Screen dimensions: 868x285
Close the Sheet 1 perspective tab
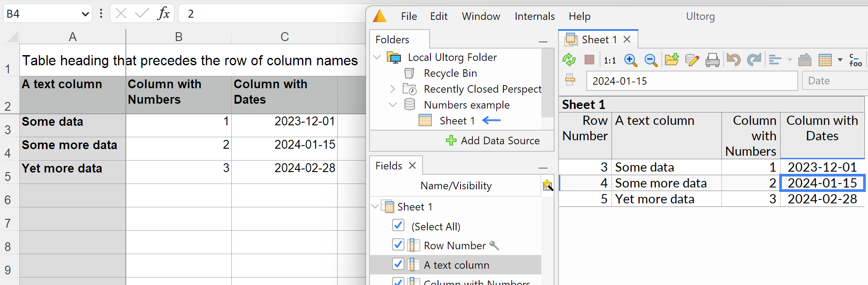click(627, 40)
